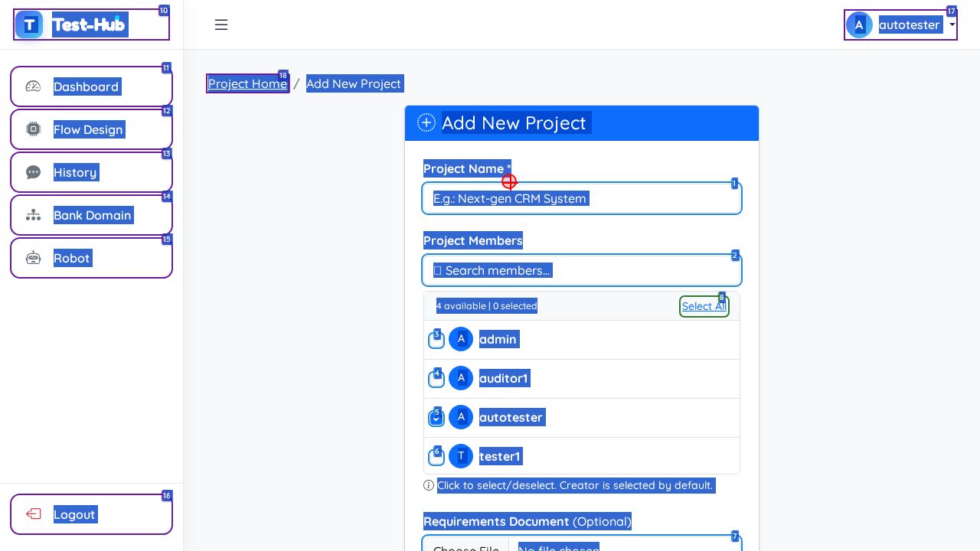Check the admin member checkbox

(436, 340)
